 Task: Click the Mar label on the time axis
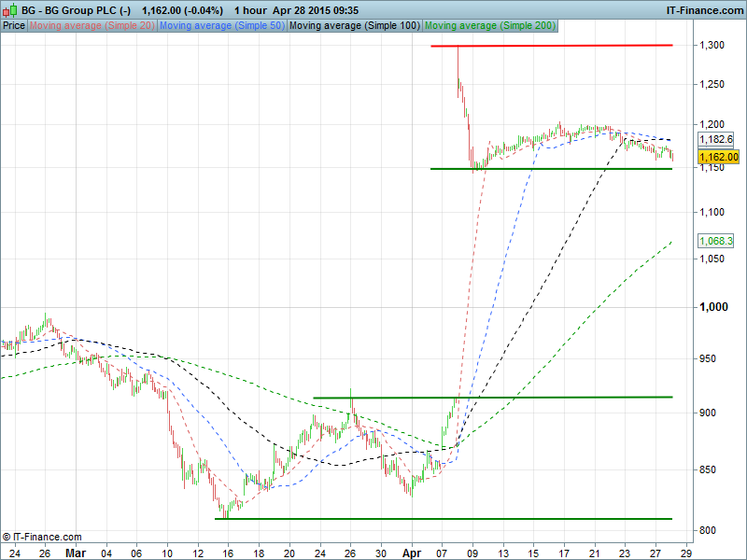pyautogui.click(x=76, y=552)
